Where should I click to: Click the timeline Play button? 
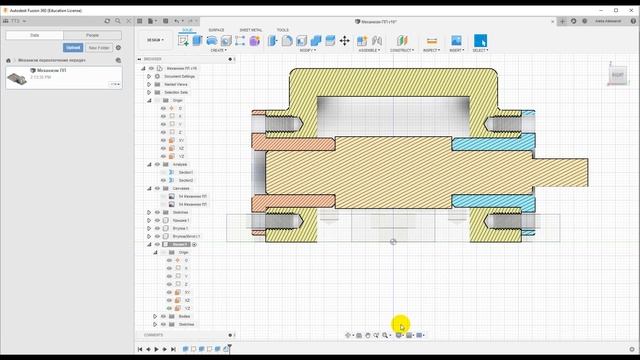coord(156,349)
